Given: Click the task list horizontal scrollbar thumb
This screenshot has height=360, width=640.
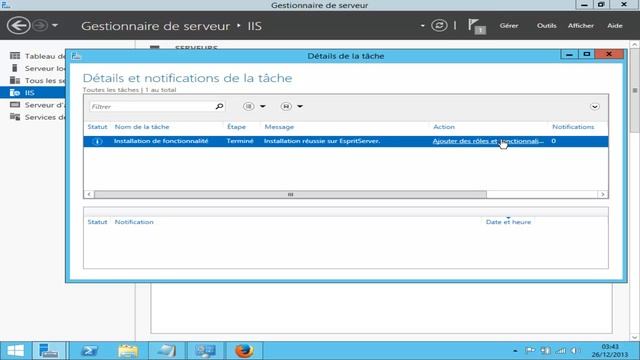Looking at the screenshot, I should coord(290,194).
